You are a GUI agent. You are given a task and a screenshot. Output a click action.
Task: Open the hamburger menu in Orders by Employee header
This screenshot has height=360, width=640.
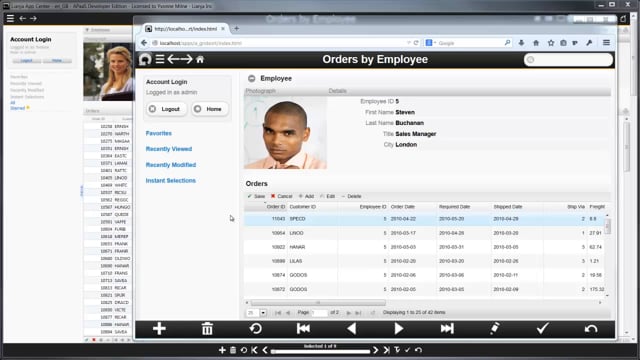(160, 59)
